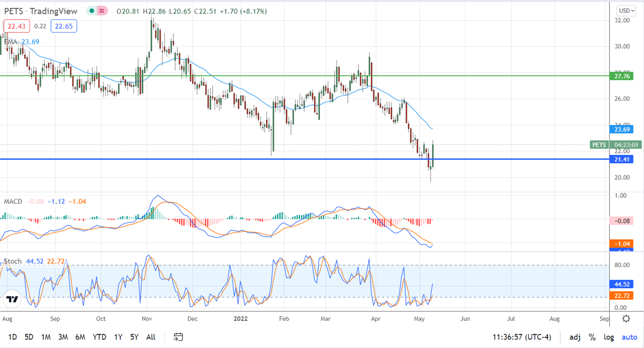The image size is (644, 348).
Task: Enable log scale
Action: tap(609, 337)
